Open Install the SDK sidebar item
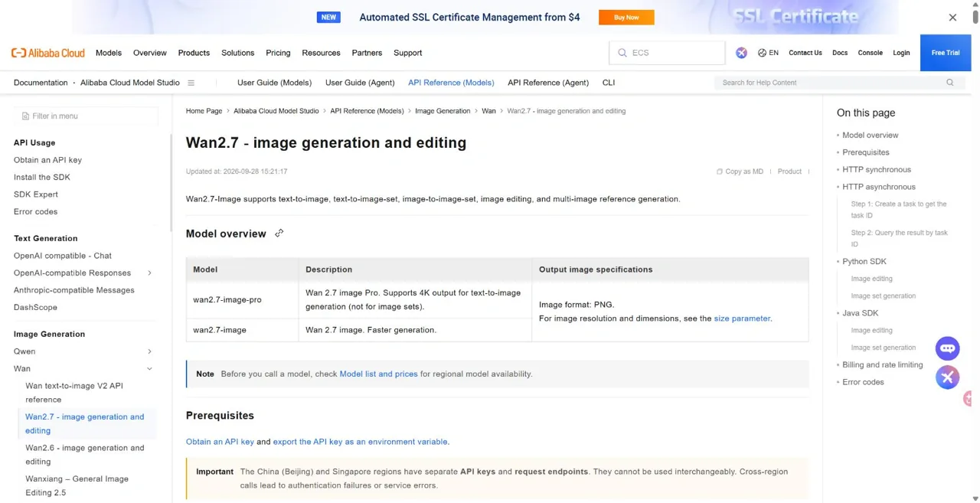Viewport: 980px width, 503px height. click(x=42, y=177)
